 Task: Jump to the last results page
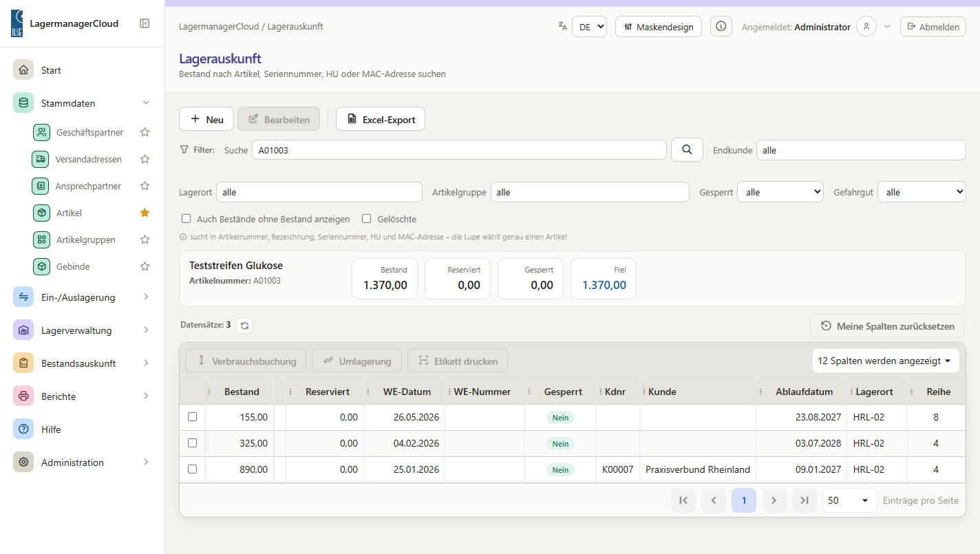point(805,500)
